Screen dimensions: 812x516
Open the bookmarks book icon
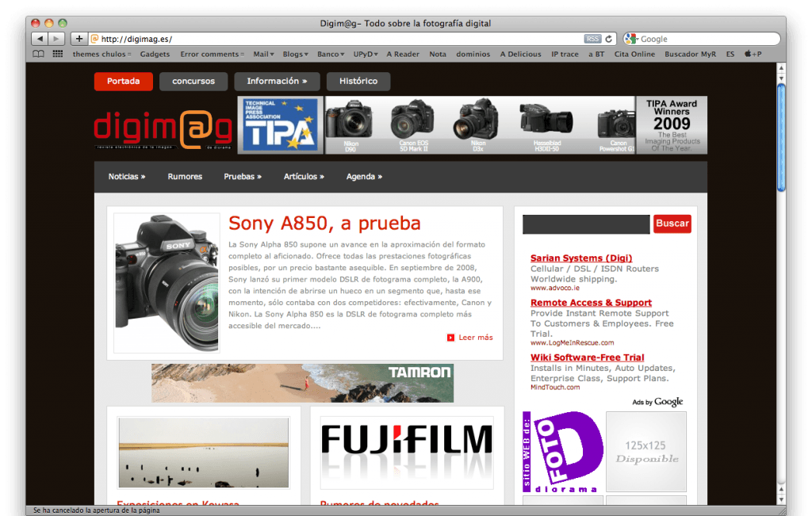(x=38, y=54)
